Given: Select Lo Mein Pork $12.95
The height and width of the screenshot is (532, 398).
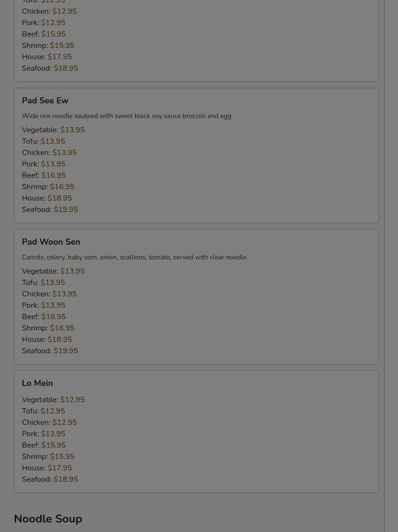Looking at the screenshot, I should [x=44, y=433].
